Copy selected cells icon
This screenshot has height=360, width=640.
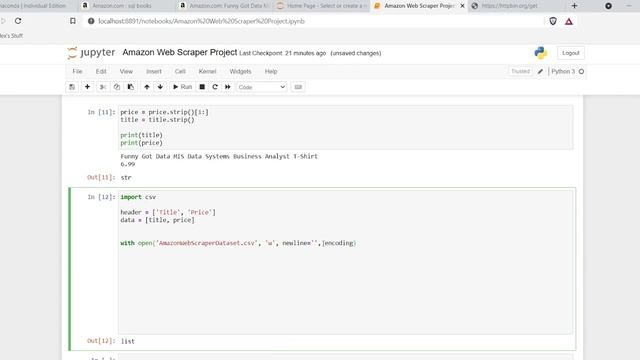coord(117,87)
